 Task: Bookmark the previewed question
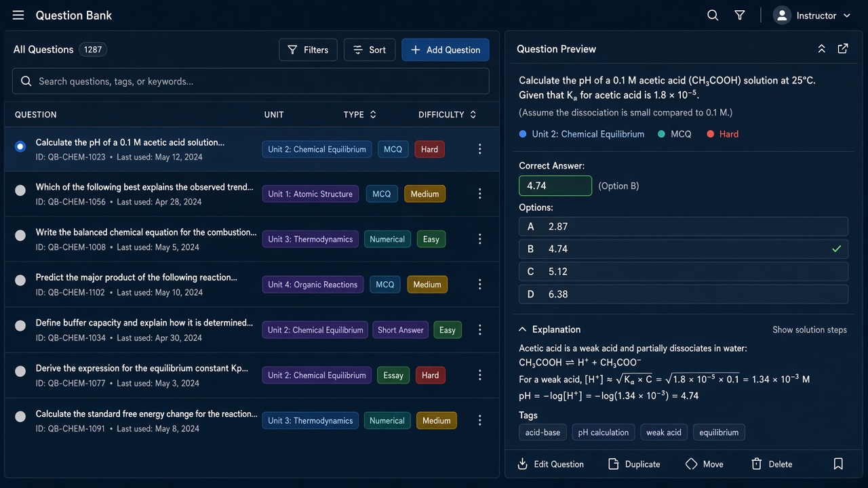click(x=838, y=464)
